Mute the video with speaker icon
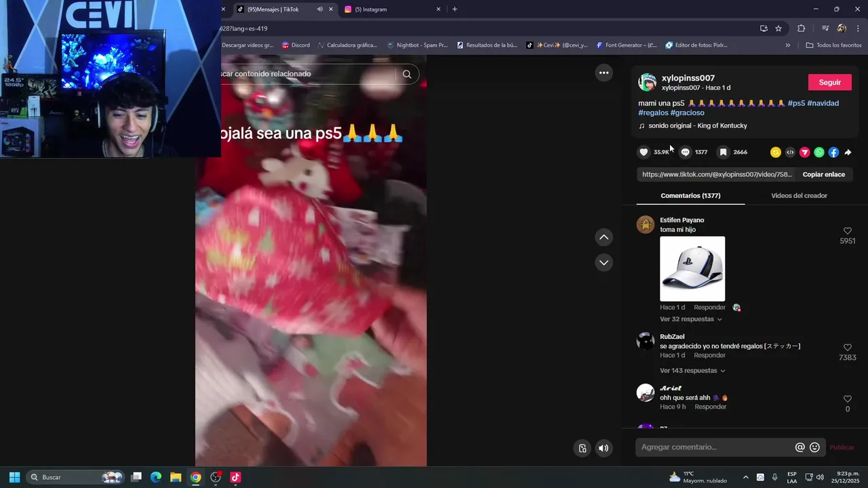 pos(604,448)
